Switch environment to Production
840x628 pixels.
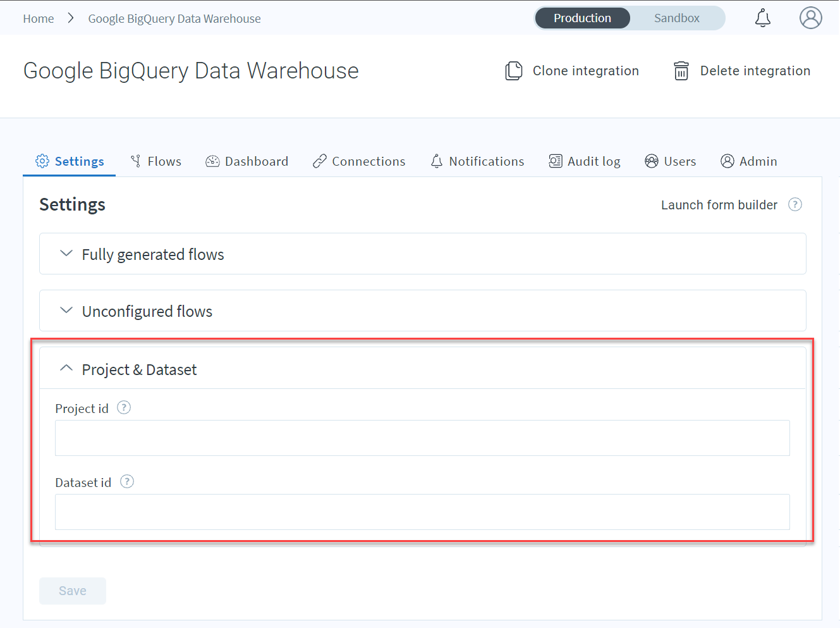point(582,18)
